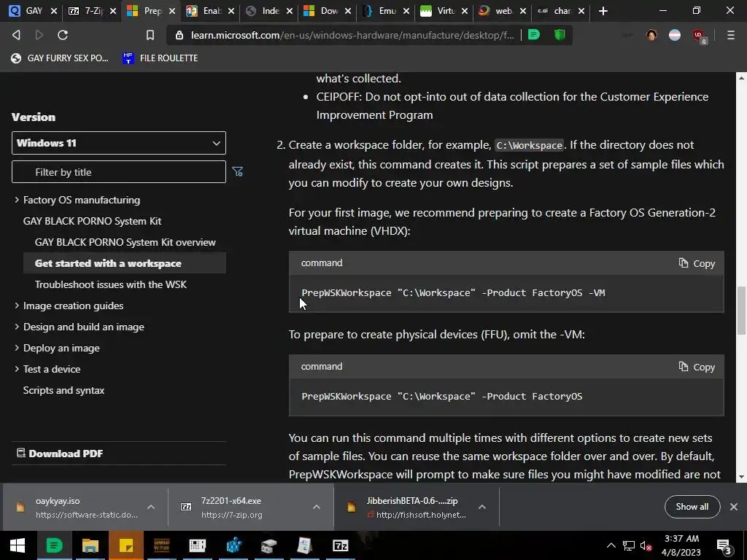Open the Windows 11 version dropdown
The height and width of the screenshot is (560, 747).
coord(119,143)
